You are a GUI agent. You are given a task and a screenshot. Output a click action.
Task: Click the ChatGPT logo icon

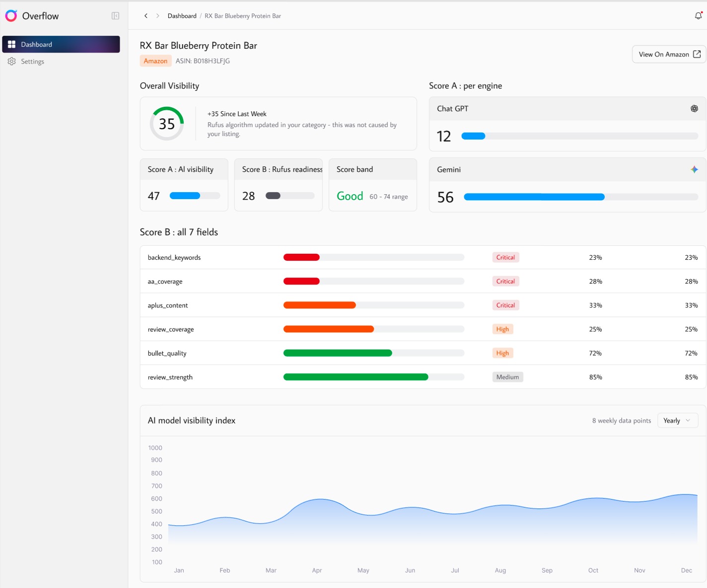click(x=694, y=109)
